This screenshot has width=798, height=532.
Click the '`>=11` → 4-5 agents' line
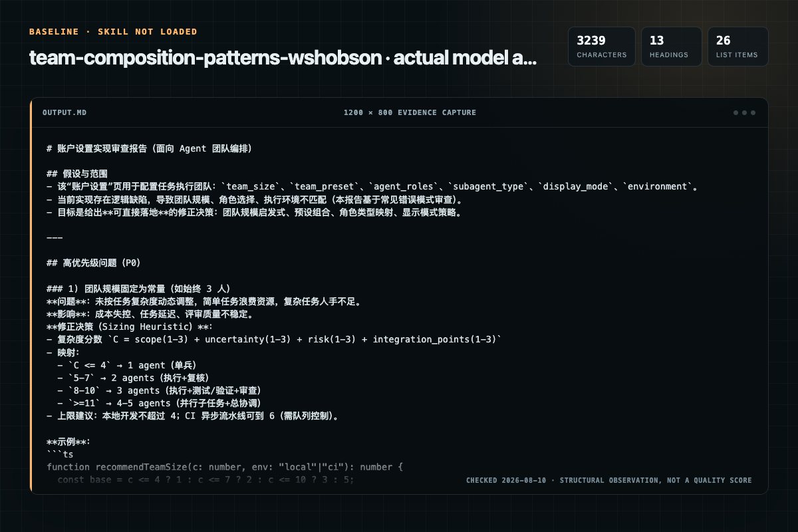[159, 403]
